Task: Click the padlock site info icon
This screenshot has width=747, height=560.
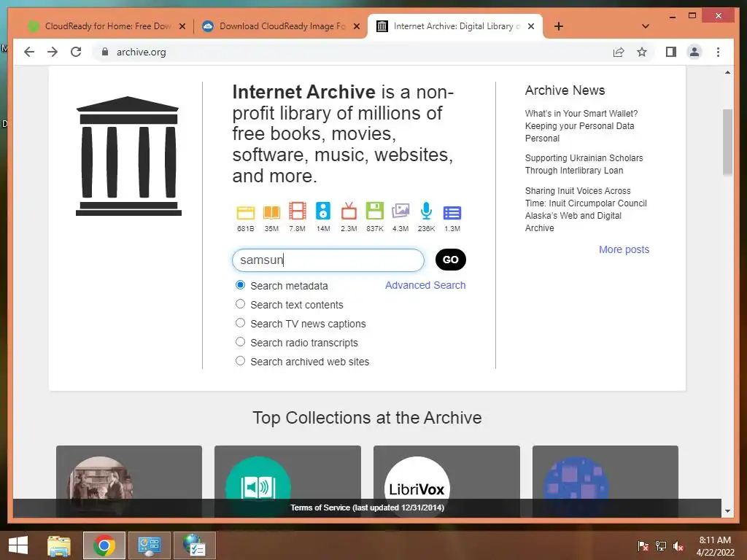Action: (105, 52)
